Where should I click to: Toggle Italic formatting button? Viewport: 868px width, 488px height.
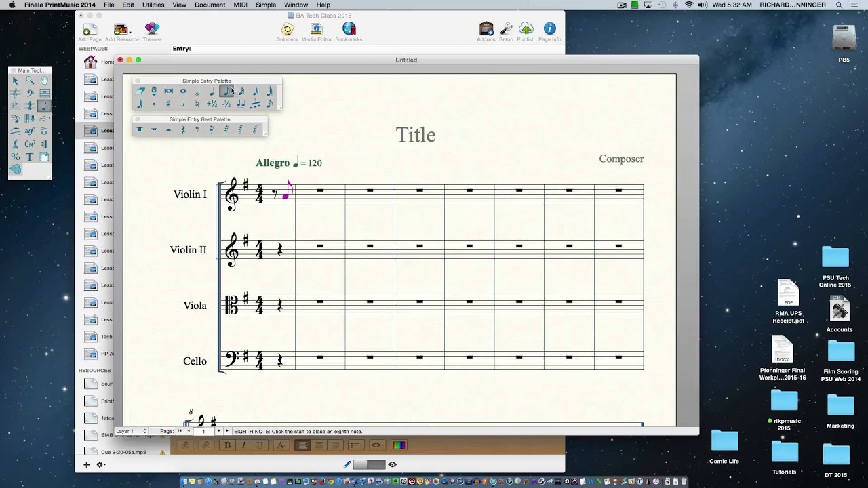tap(243, 445)
